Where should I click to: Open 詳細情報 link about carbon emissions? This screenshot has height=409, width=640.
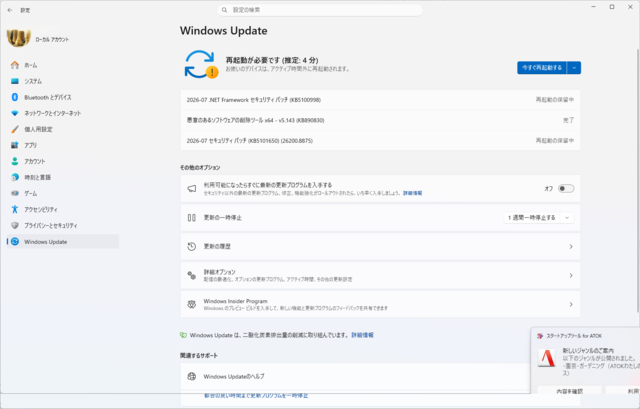coord(362,335)
